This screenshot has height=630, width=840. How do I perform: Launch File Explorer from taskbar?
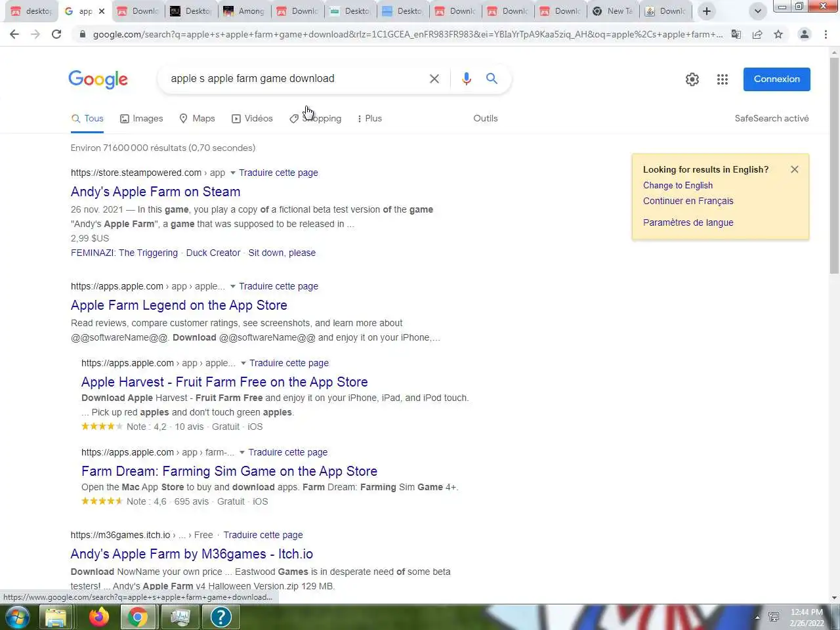[56, 617]
